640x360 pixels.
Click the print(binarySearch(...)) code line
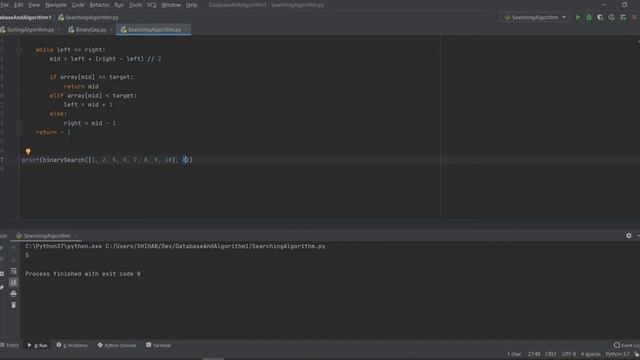[x=107, y=160]
